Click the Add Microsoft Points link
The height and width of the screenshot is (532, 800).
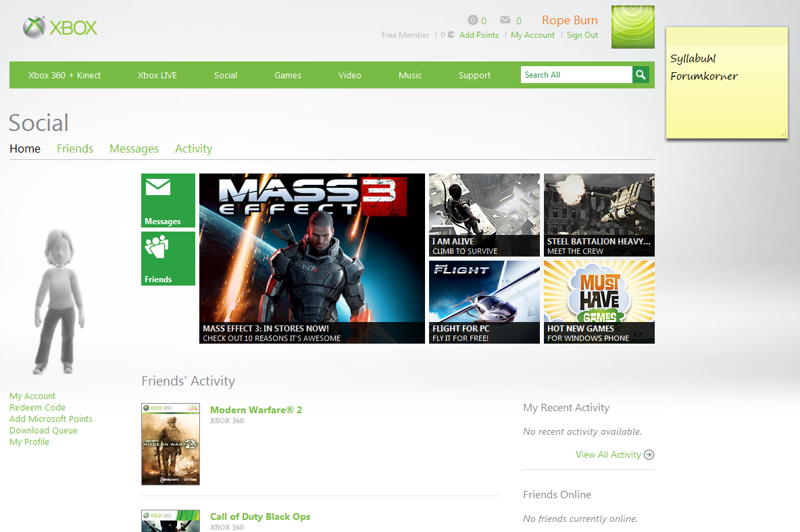click(x=51, y=419)
